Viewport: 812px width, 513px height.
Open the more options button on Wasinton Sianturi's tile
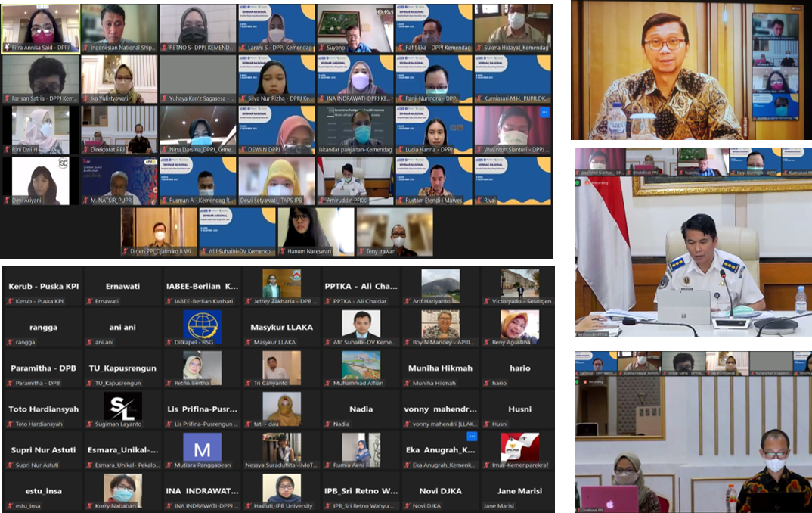(544, 113)
